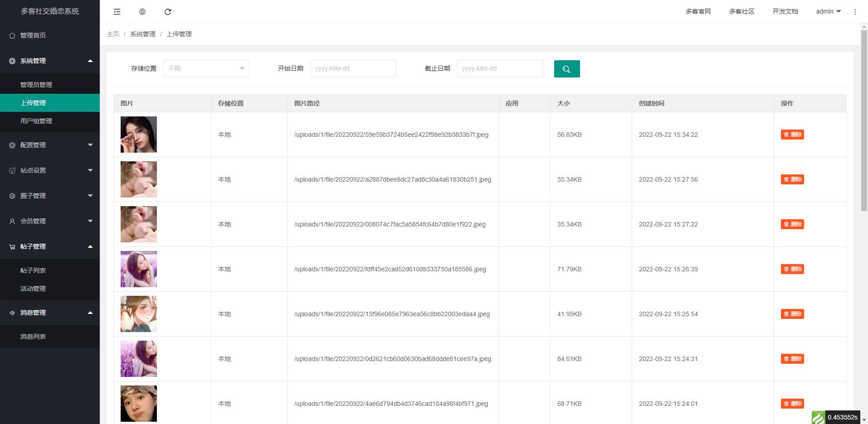Delete the 56.83KB image upload

point(792,135)
